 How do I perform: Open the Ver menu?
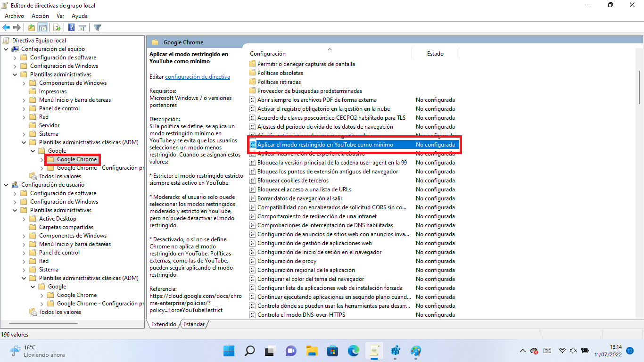pyautogui.click(x=60, y=16)
